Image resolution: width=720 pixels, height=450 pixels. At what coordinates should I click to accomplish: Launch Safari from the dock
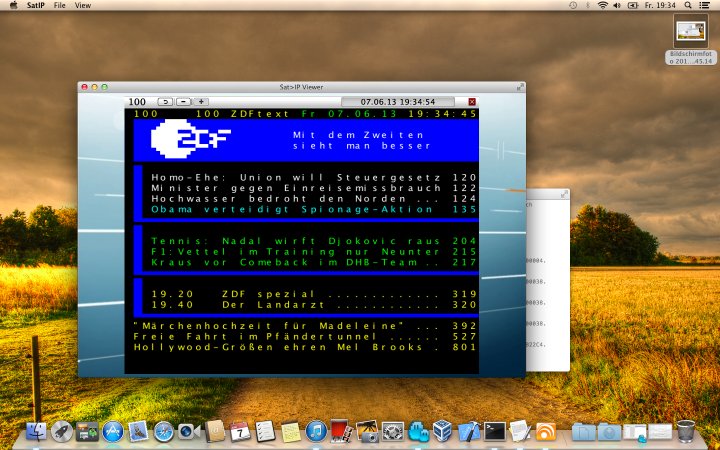[162, 431]
